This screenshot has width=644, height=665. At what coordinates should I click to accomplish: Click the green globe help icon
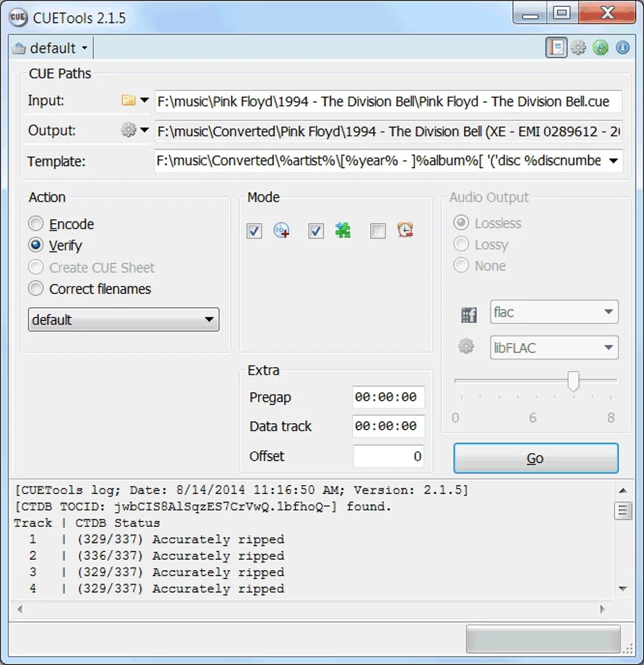click(x=600, y=48)
